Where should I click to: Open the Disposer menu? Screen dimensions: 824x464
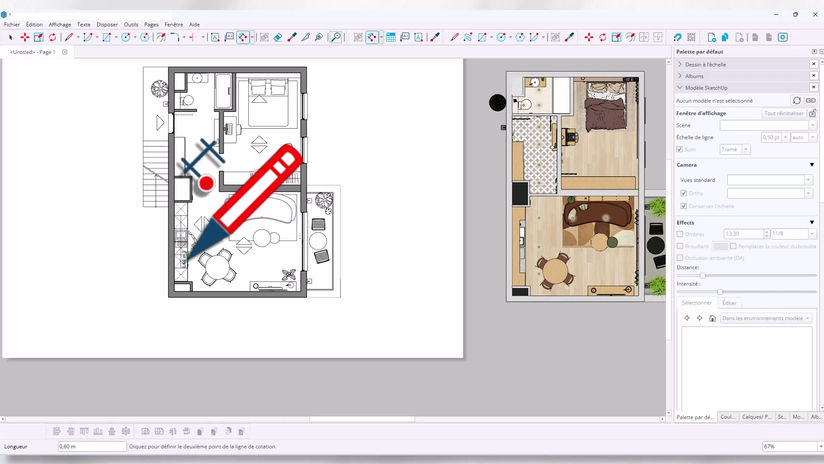(107, 25)
